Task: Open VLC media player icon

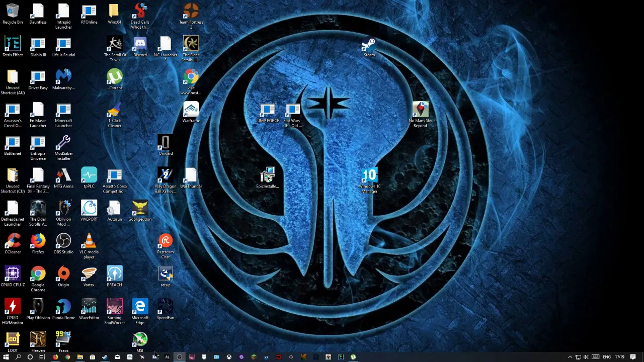Action: 89,246
